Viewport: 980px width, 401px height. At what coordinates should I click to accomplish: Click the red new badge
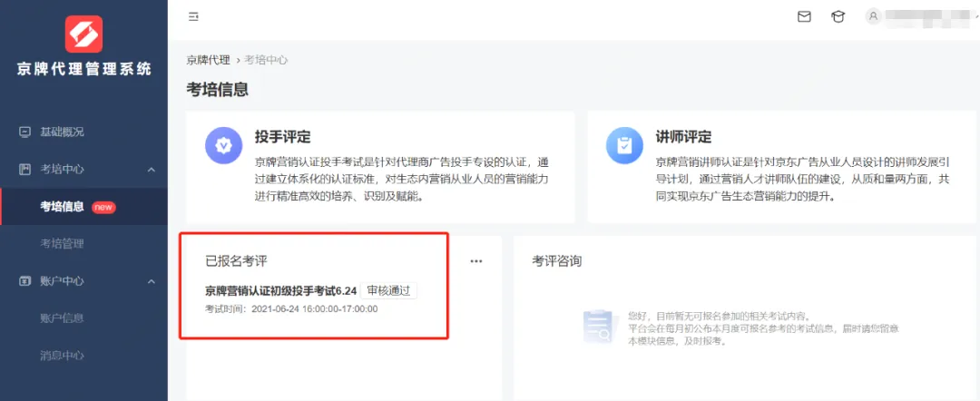(103, 208)
